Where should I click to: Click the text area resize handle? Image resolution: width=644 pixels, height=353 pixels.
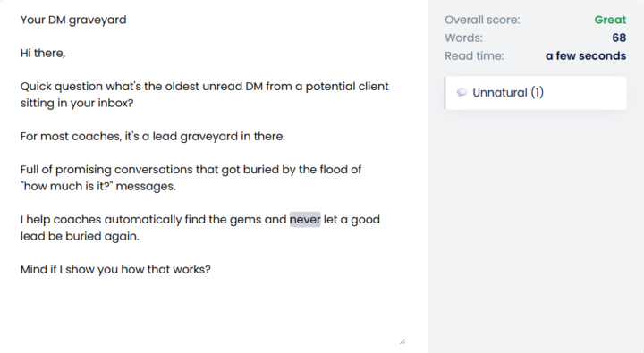click(402, 341)
